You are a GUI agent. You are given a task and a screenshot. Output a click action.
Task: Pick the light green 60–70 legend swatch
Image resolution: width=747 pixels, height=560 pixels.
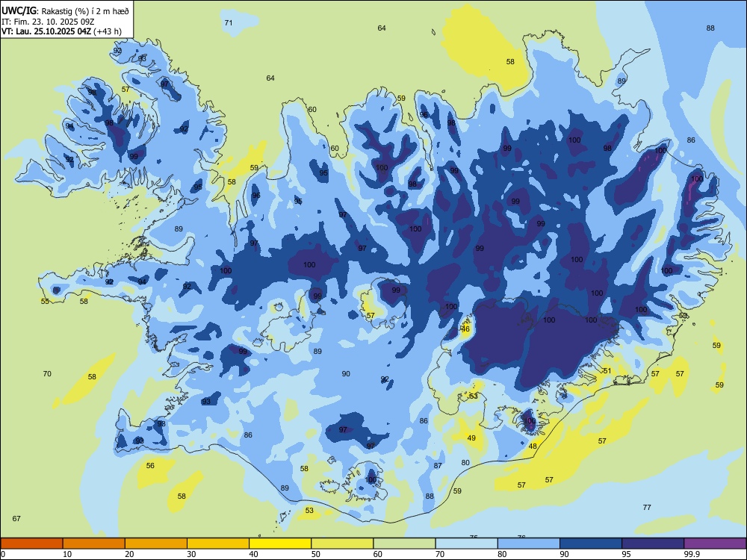(404, 544)
